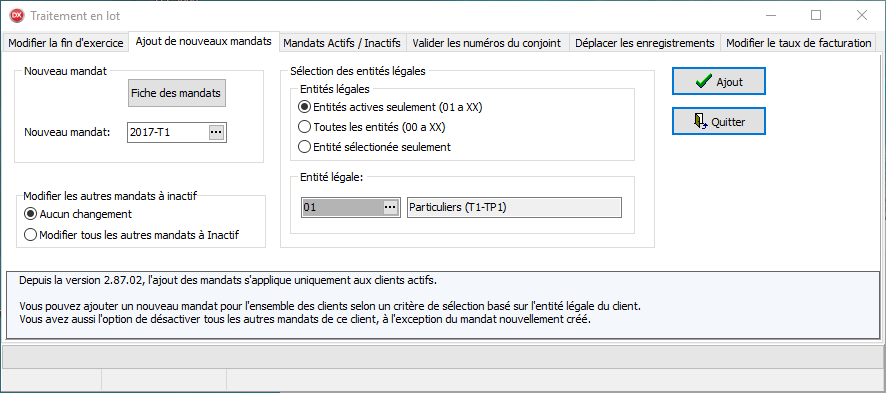Click in the Nouveau mandat 2017-T1 field
886x393 pixels.
168,132
